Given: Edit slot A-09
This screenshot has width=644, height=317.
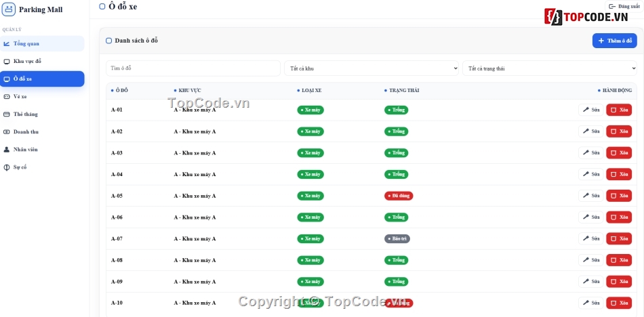Looking at the screenshot, I should coord(591,282).
